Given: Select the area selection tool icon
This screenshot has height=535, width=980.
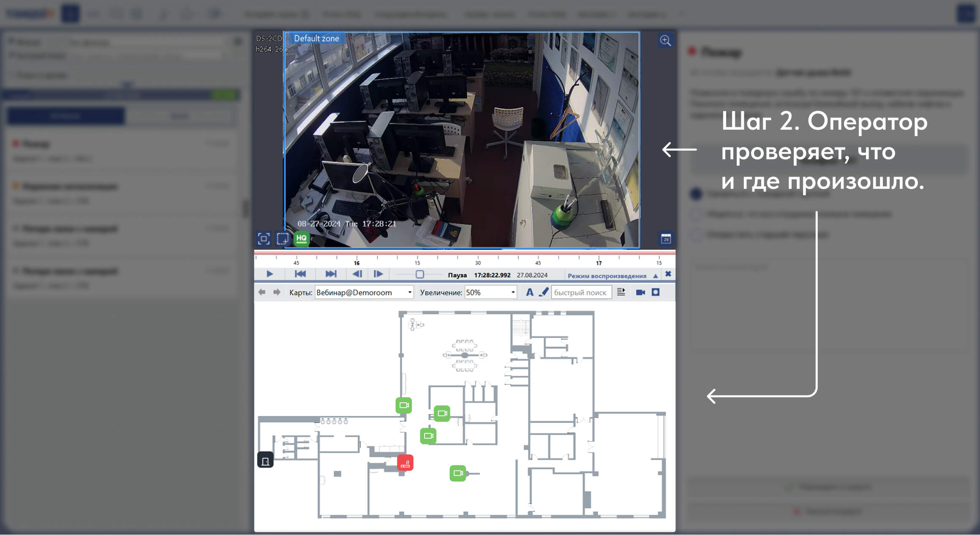Looking at the screenshot, I should click(x=283, y=239).
